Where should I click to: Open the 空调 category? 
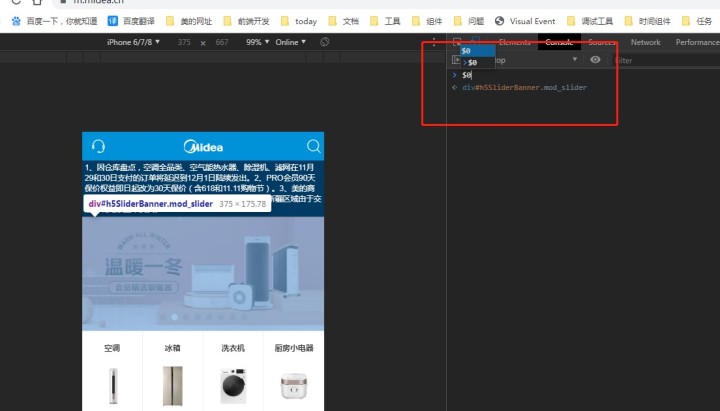coord(112,348)
